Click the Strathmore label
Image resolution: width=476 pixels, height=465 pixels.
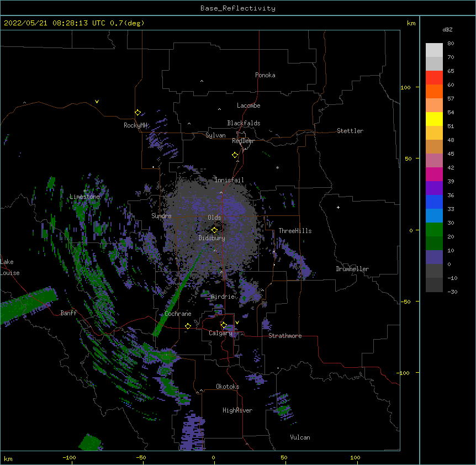[x=285, y=336]
